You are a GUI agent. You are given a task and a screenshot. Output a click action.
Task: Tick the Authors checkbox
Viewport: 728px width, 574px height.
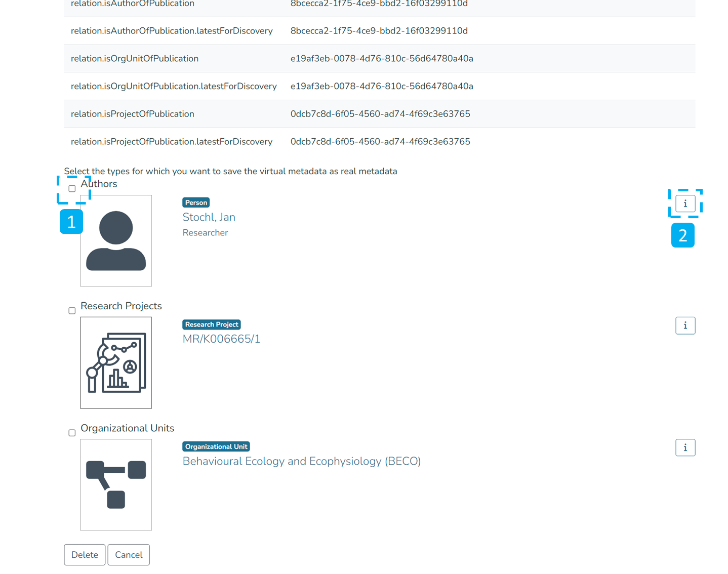tap(72, 189)
